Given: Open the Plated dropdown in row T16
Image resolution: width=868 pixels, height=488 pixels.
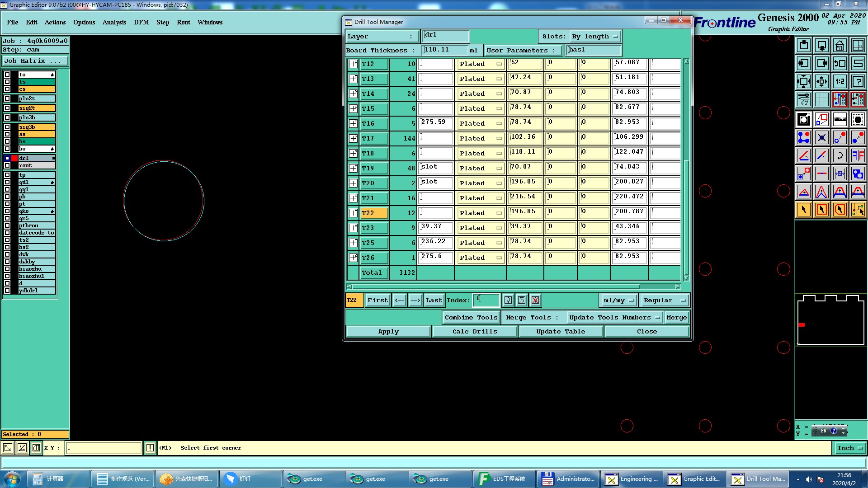Looking at the screenshot, I should click(x=480, y=123).
